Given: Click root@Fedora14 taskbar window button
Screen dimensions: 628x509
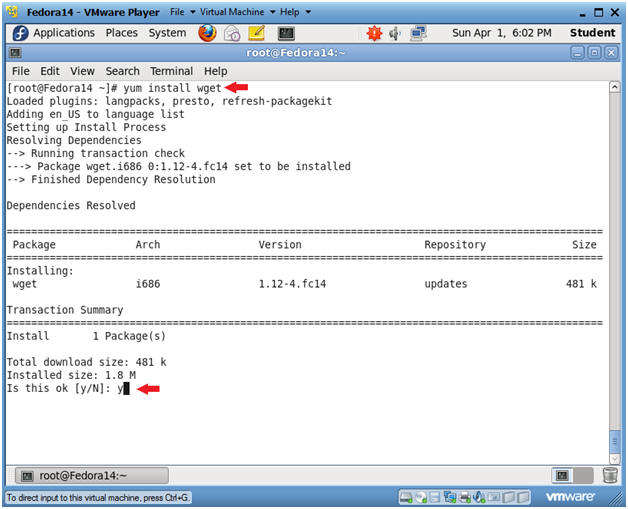Looking at the screenshot, I should tap(92, 475).
